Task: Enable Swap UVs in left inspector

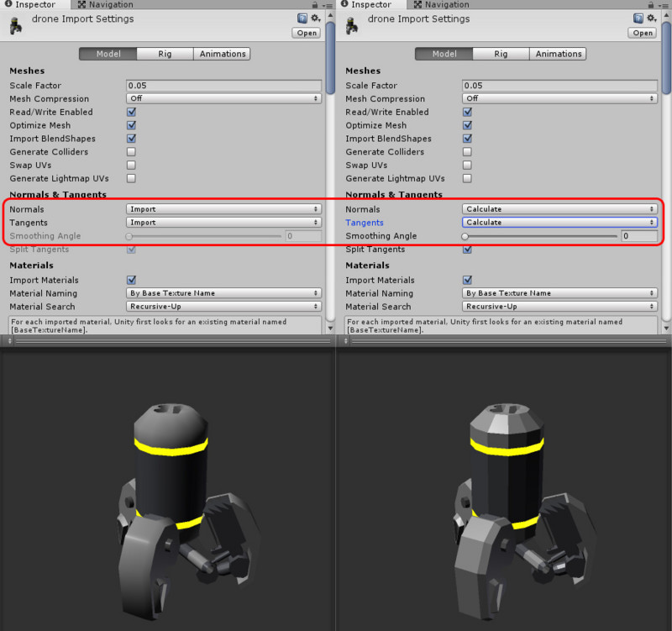Action: click(132, 165)
